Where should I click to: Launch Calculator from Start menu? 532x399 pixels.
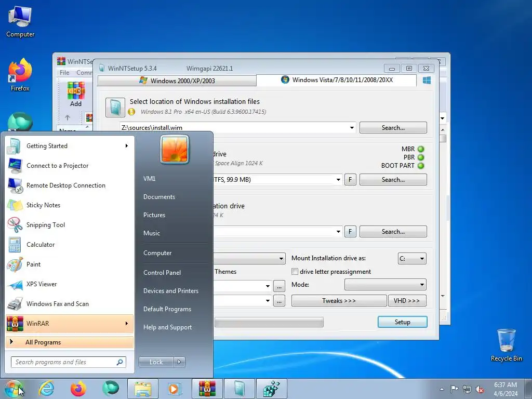70,244
